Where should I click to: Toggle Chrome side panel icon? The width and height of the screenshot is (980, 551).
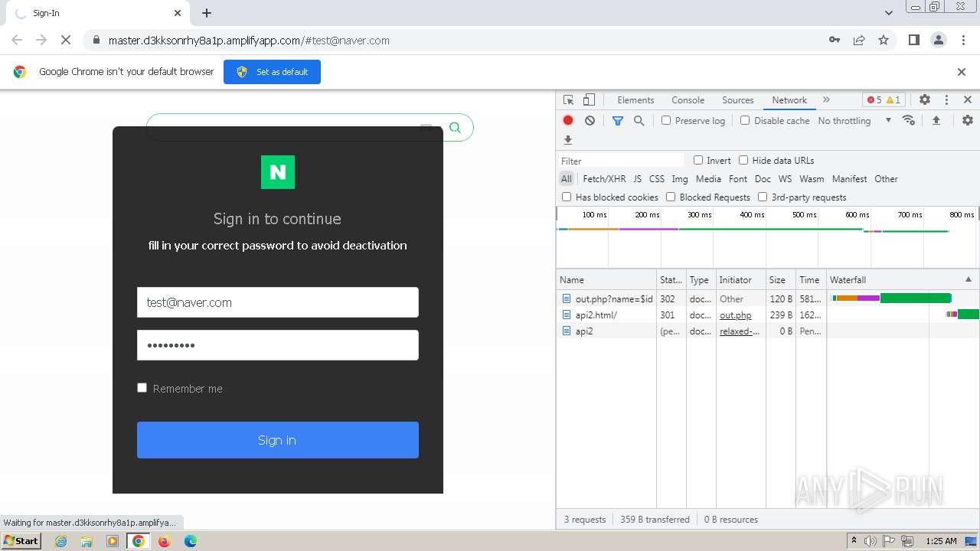[x=913, y=40]
